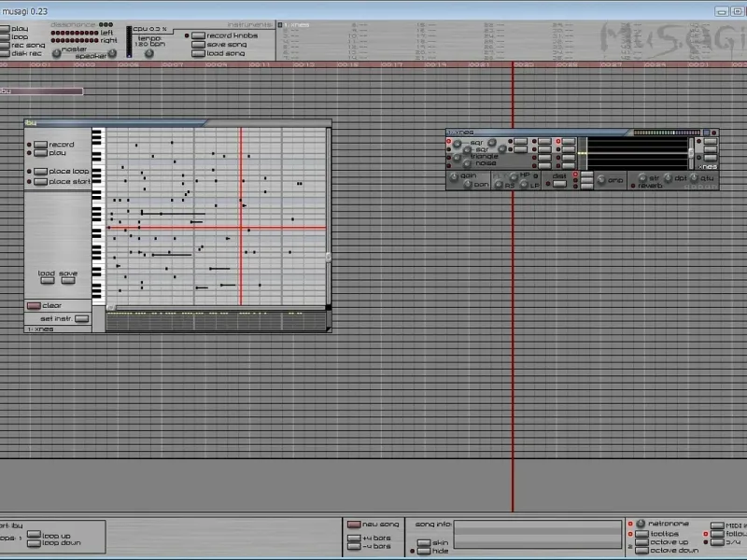The width and height of the screenshot is (747, 560).
Task: Adjust the gain knob in xnes
Action: (x=454, y=176)
